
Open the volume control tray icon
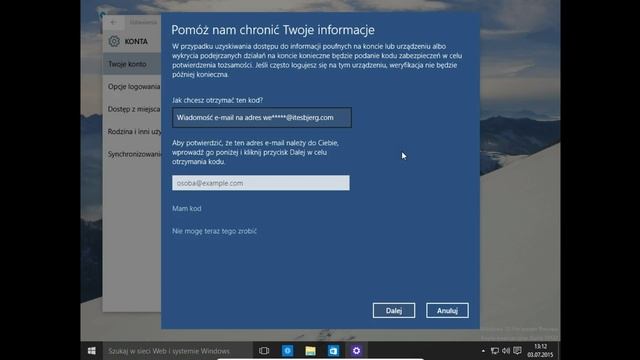(x=506, y=351)
